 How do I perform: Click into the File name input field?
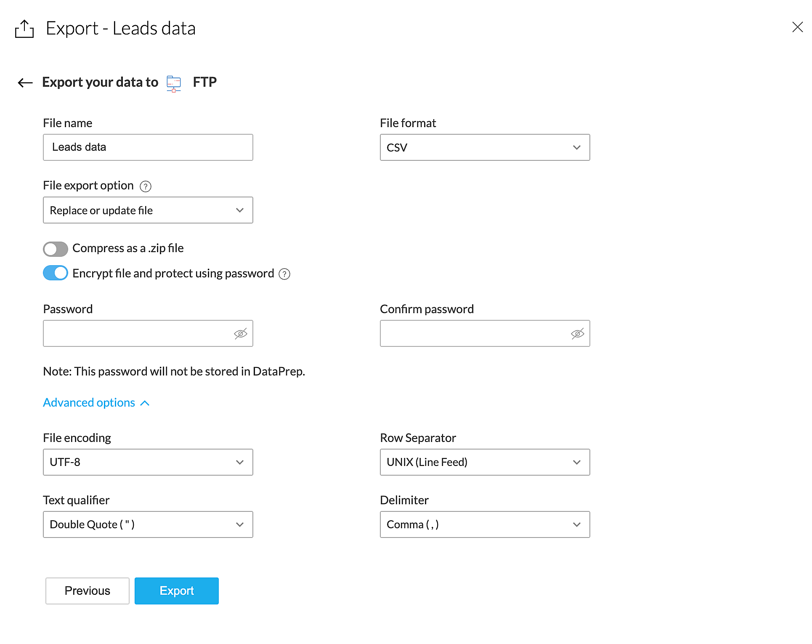[148, 148]
